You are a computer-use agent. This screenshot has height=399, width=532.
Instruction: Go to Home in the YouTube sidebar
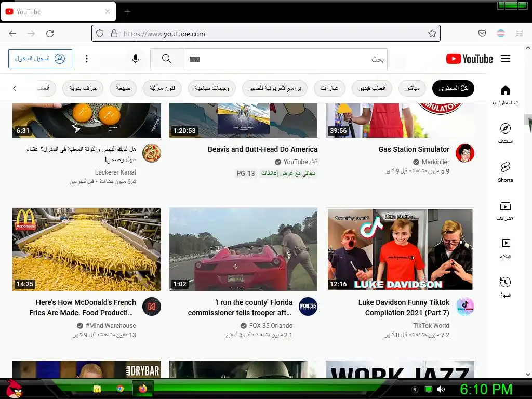coord(505,95)
